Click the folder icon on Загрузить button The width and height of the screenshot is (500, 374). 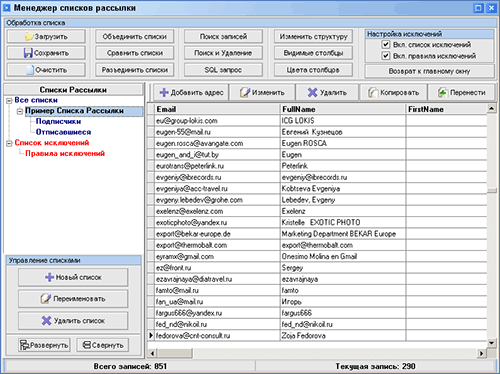point(29,36)
